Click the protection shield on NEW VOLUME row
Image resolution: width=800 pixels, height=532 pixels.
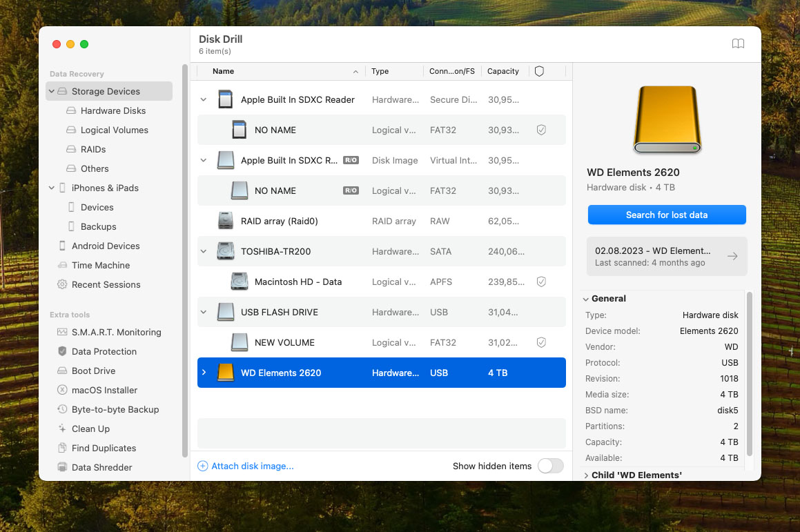[x=541, y=342]
